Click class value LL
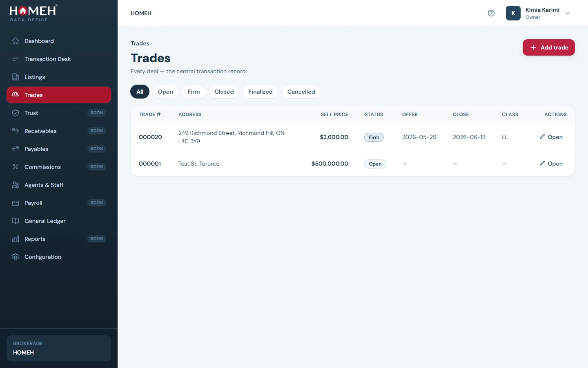 (505, 137)
